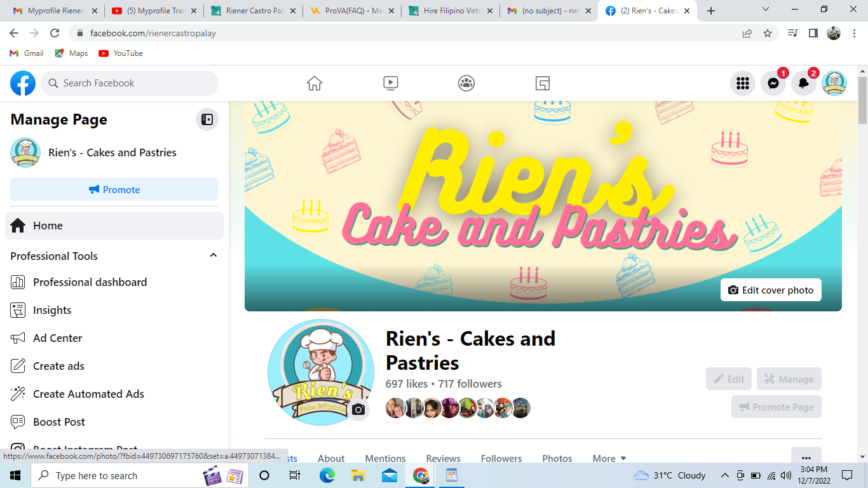Viewport: 868px width, 488px height.
Task: Open the Chrome tab search dropdown
Action: (766, 10)
